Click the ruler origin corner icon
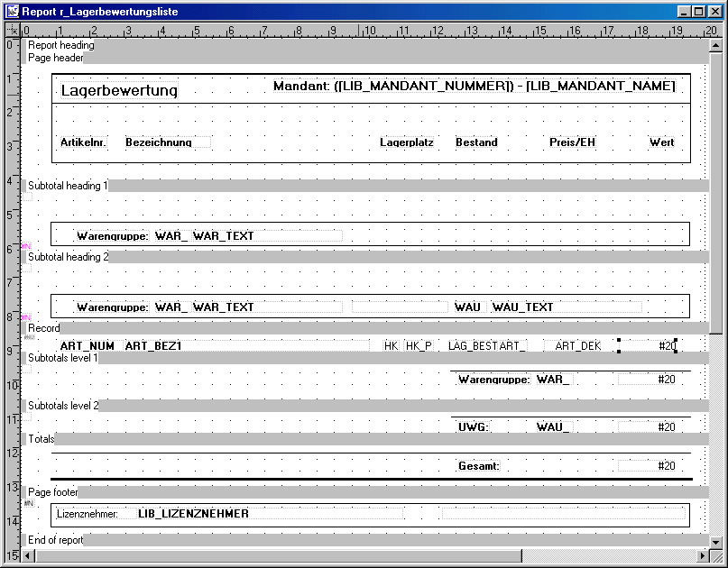Screen dimensions: 728x568 pos(11,31)
